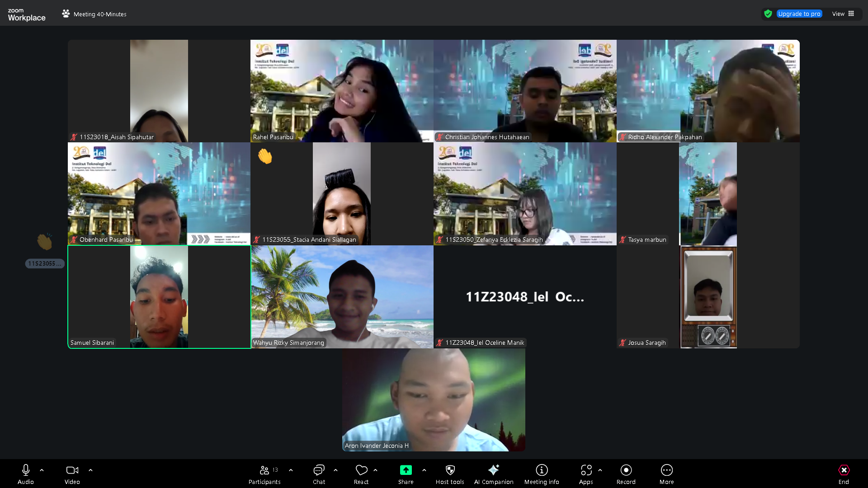Start recording with Record button
The width and height of the screenshot is (868, 488).
coord(626,470)
